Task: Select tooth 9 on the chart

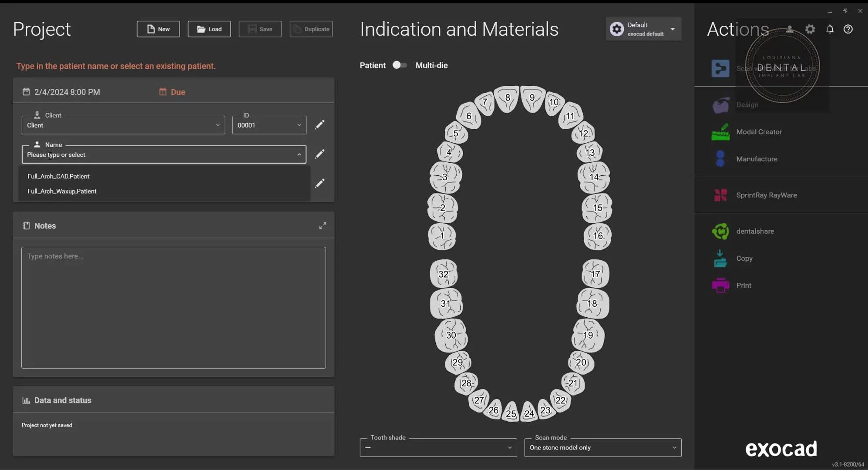Action: [x=532, y=98]
